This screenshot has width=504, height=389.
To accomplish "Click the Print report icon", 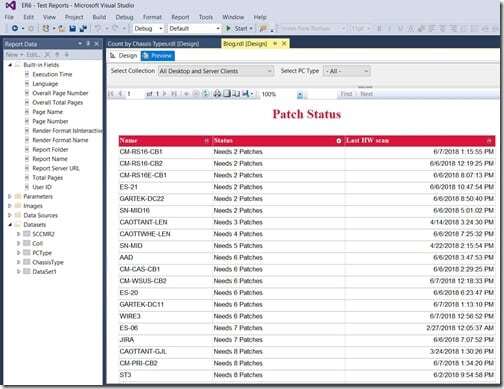I will (x=217, y=94).
